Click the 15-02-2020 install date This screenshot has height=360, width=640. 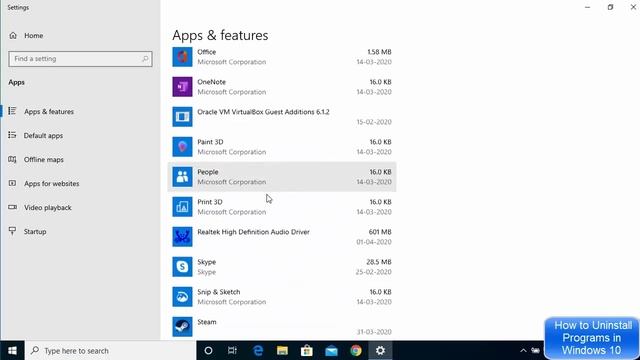click(x=374, y=122)
